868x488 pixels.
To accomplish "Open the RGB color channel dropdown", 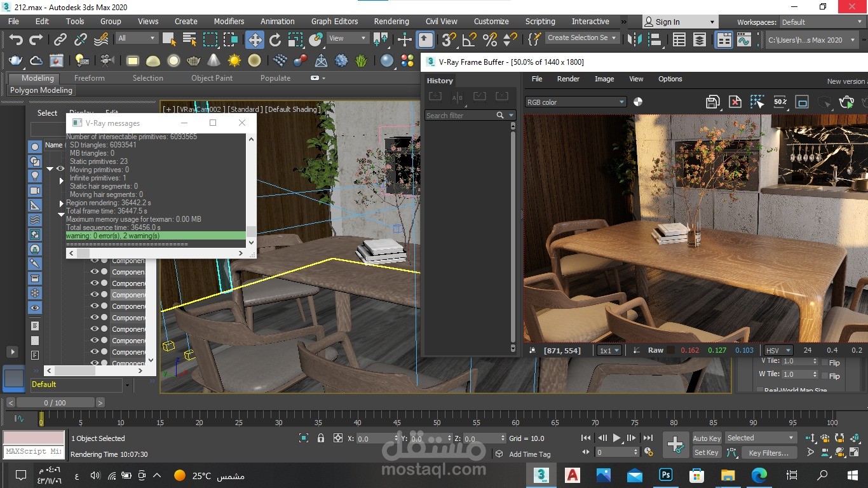I will coord(576,102).
